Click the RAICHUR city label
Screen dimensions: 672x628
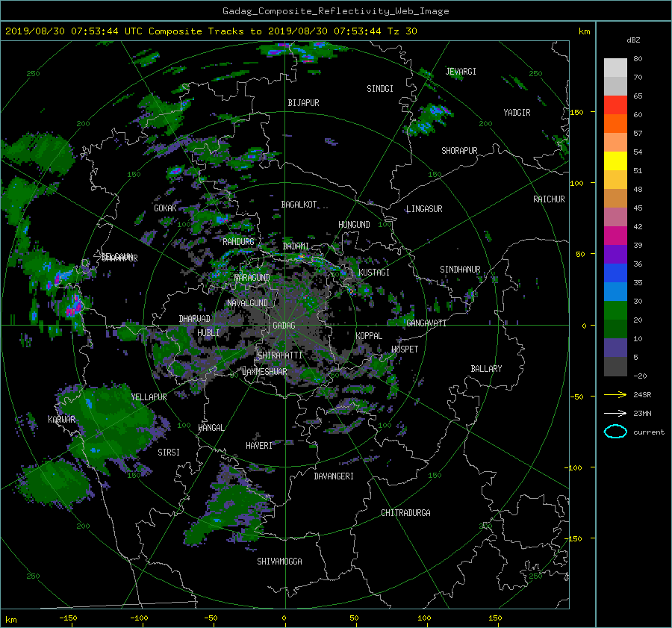(x=549, y=199)
